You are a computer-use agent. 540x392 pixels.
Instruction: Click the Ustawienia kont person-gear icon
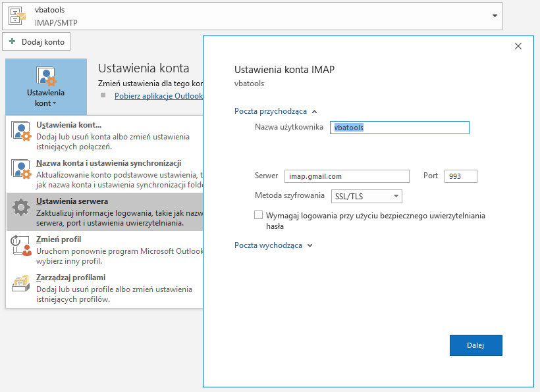click(46, 76)
